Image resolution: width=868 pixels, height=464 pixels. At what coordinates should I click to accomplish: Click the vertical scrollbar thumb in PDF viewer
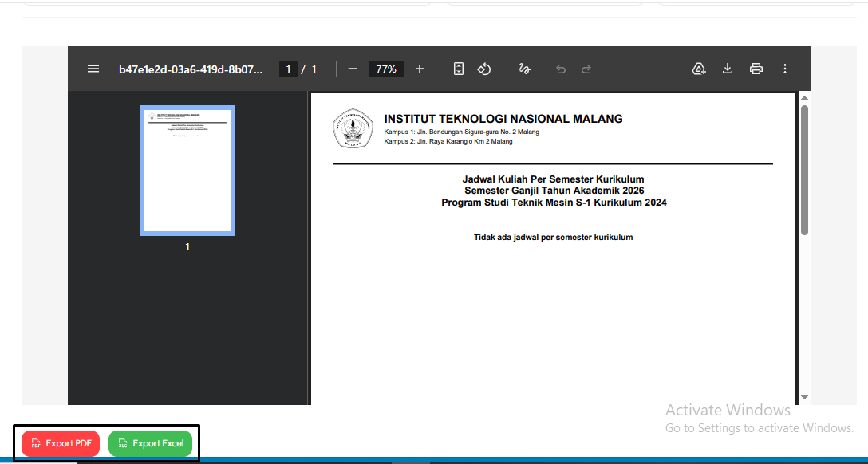(804, 170)
